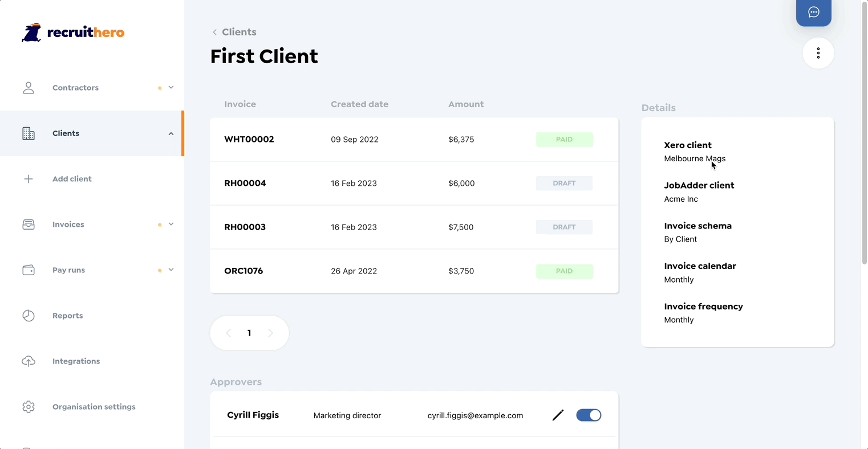This screenshot has height=449, width=868.
Task: Click the Pay runs wallet icon
Action: pyautogui.click(x=29, y=270)
